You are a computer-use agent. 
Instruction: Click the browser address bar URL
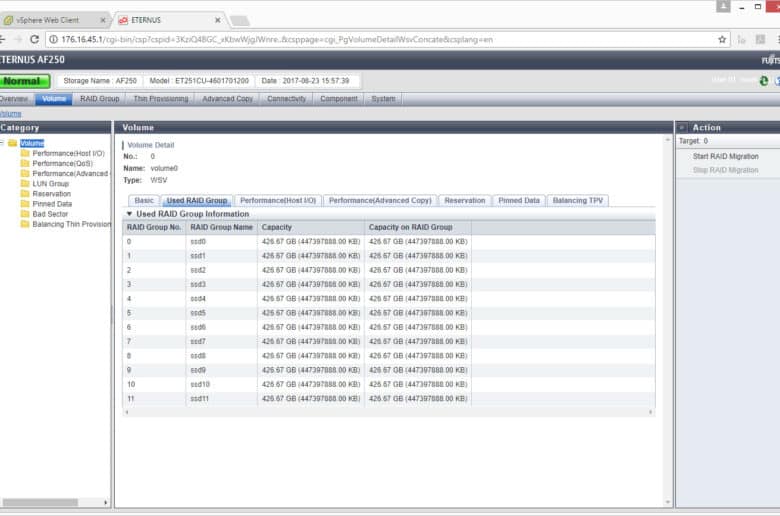point(277,39)
